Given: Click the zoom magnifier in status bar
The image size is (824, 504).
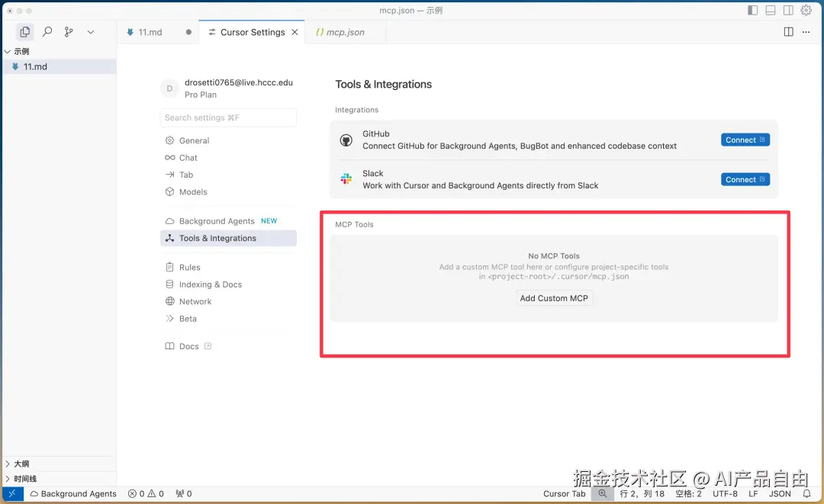Looking at the screenshot, I should pos(602,494).
